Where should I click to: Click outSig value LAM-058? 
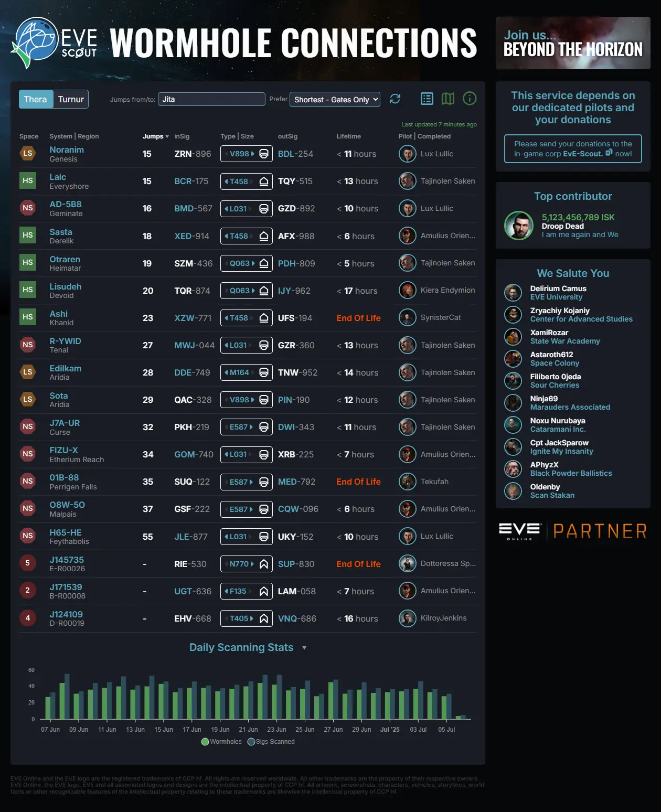point(296,591)
